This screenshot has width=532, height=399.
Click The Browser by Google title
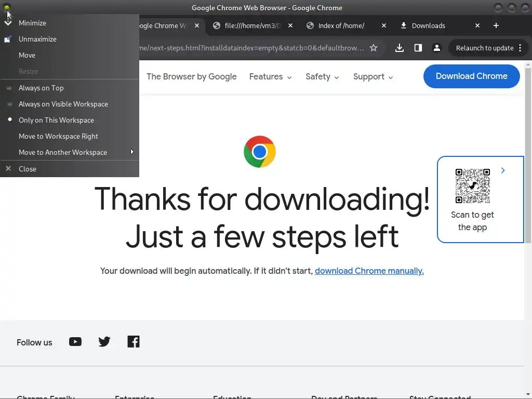coord(191,77)
